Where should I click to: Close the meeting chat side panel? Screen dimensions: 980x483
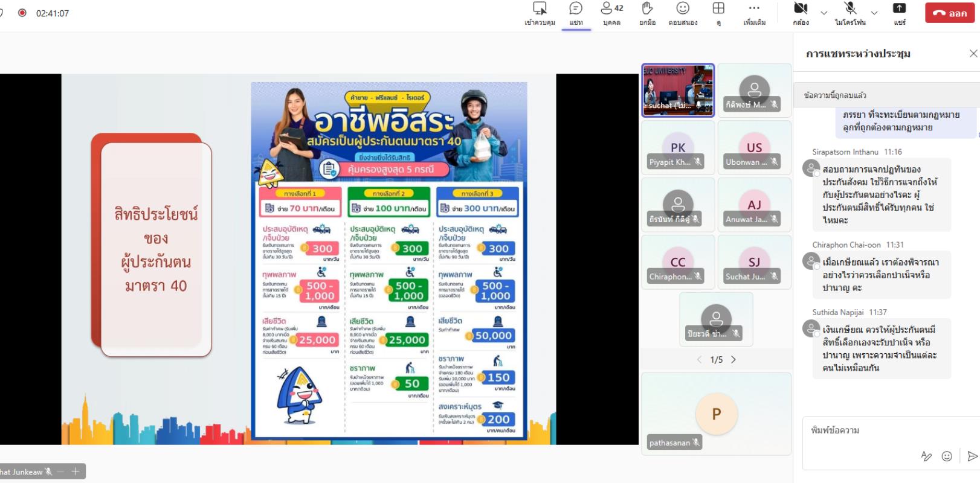[x=973, y=54]
